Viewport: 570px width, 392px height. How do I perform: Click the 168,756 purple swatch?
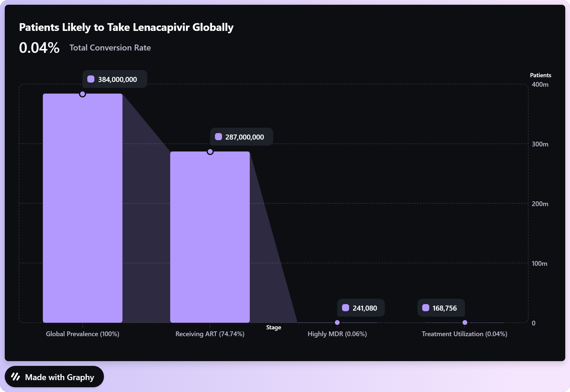click(x=426, y=308)
